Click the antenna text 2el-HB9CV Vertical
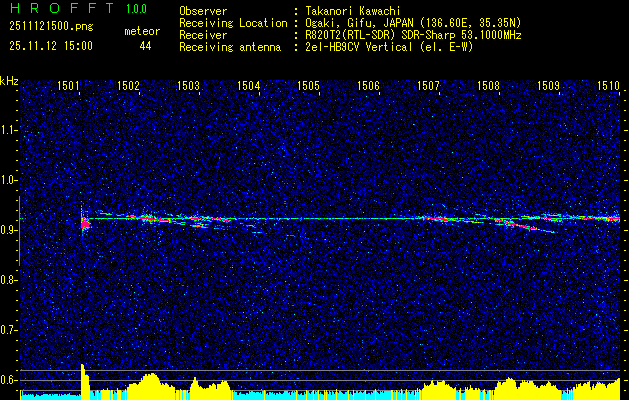The width and height of the screenshot is (629, 400). 359,47
